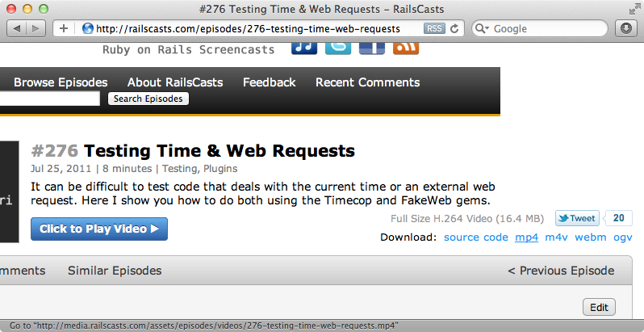Open the Facebook icon in header
Viewport: 644px width, 332px height.
(x=372, y=47)
